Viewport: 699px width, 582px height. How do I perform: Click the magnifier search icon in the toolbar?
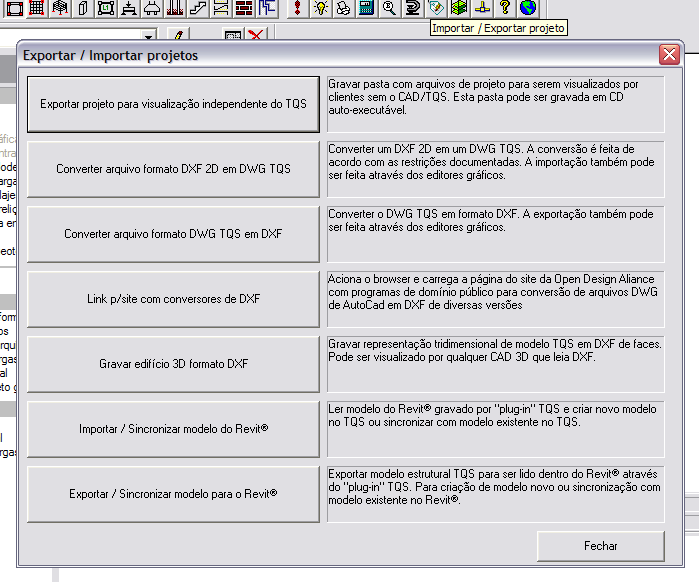pyautogui.click(x=389, y=8)
